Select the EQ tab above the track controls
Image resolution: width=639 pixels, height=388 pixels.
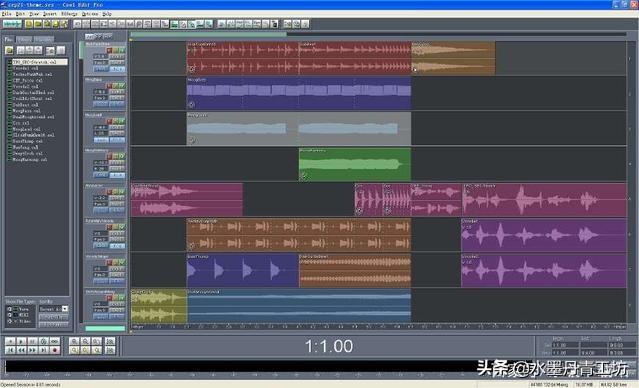(x=98, y=36)
